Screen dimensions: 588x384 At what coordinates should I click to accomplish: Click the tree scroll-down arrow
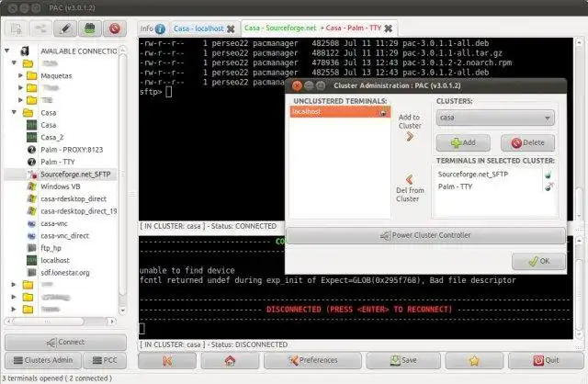point(122,311)
